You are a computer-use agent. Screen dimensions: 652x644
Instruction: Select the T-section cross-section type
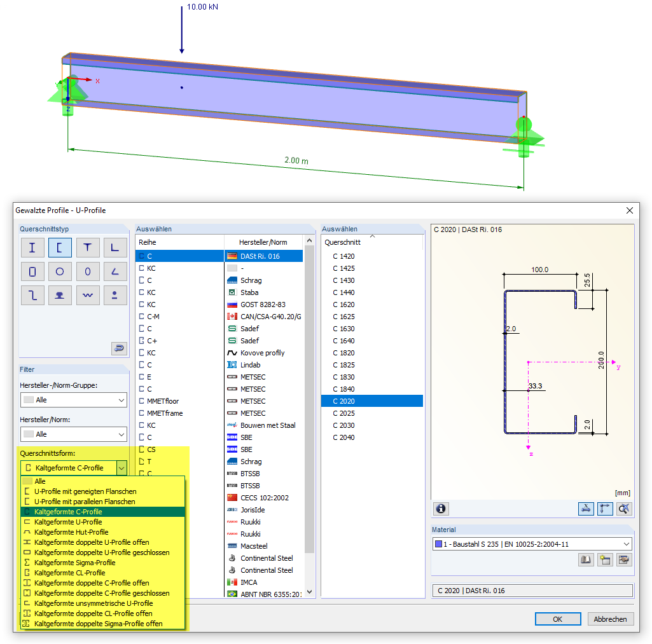tap(87, 248)
